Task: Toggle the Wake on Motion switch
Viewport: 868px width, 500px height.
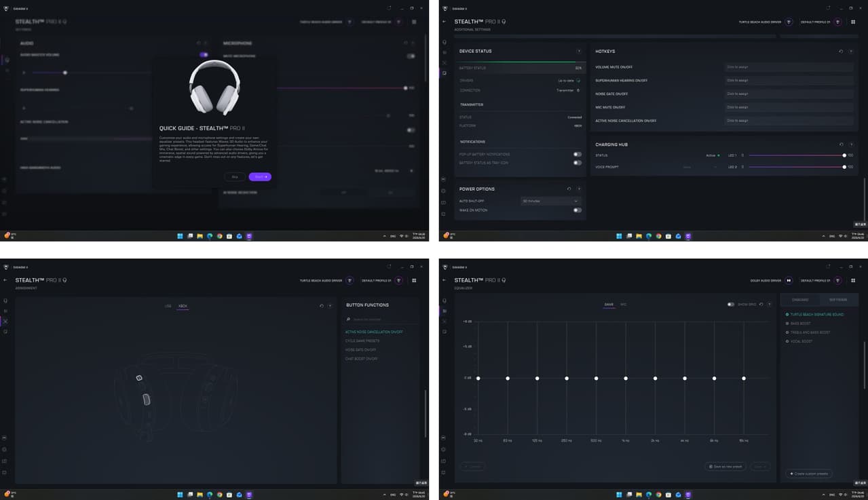Action: click(x=577, y=210)
